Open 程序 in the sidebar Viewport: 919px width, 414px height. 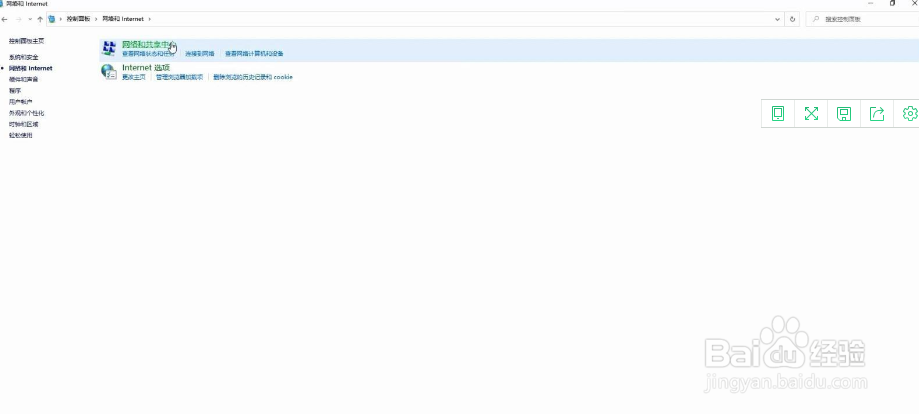[15, 90]
